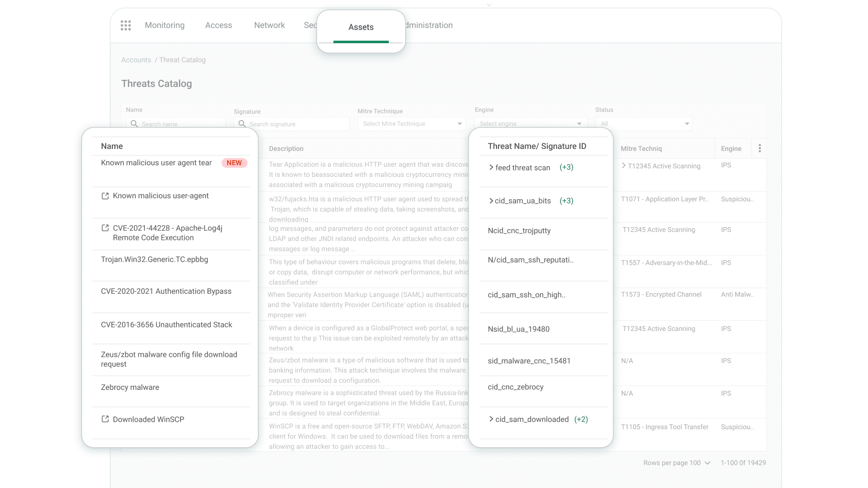Open 'CVE-2021-44228 - Apache-Log4j' entry

168,233
